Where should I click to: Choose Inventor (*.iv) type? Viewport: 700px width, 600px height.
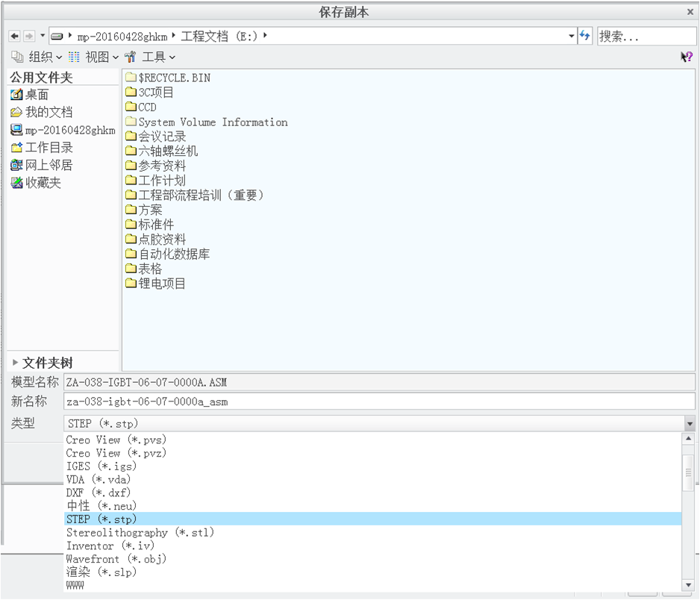point(373,546)
